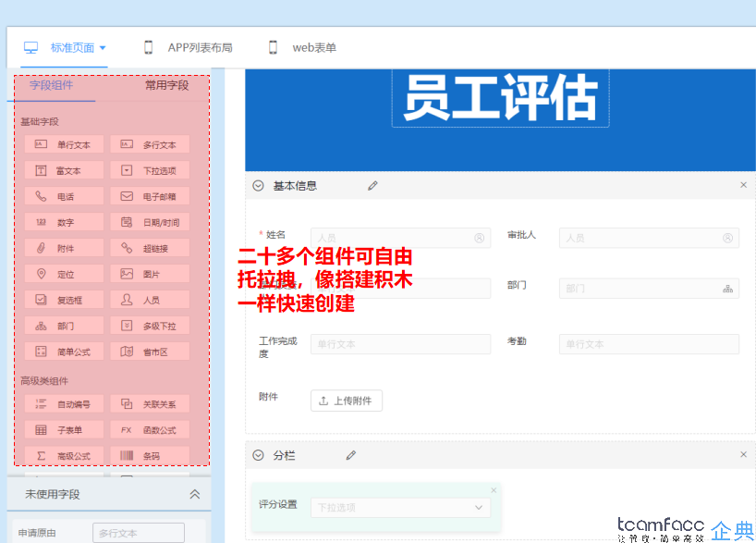The height and width of the screenshot is (543, 756).
Task: Choose the 图片 image component
Action: tap(150, 274)
